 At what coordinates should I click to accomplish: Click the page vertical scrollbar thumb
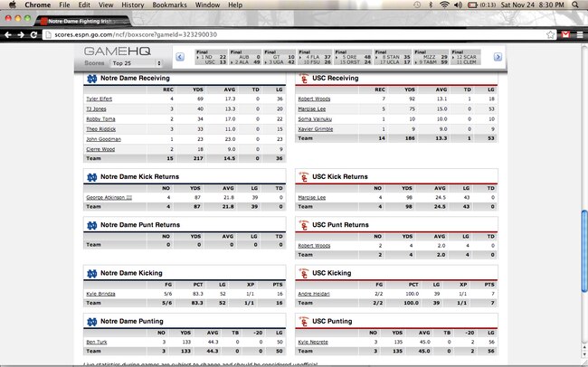pos(584,251)
